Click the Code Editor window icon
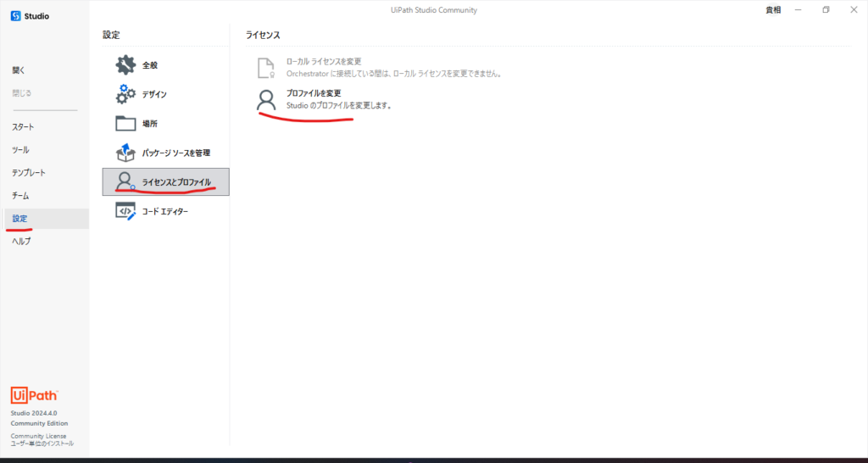This screenshot has width=868, height=463. [125, 211]
